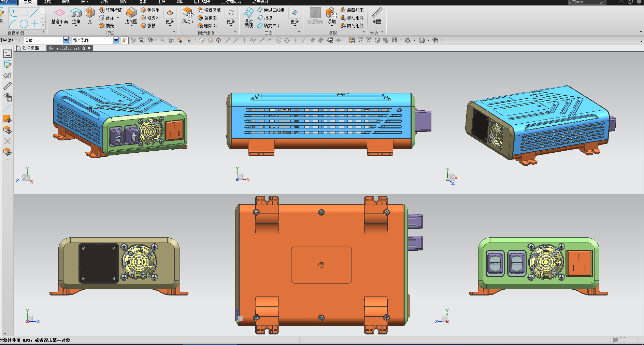
Task: Open the 实体 selection filter dropdown
Action: (66, 40)
